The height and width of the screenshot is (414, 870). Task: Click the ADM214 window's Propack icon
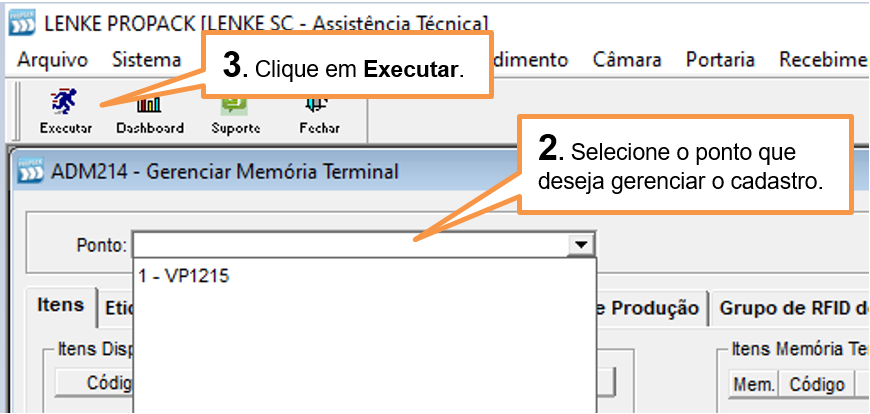point(31,170)
